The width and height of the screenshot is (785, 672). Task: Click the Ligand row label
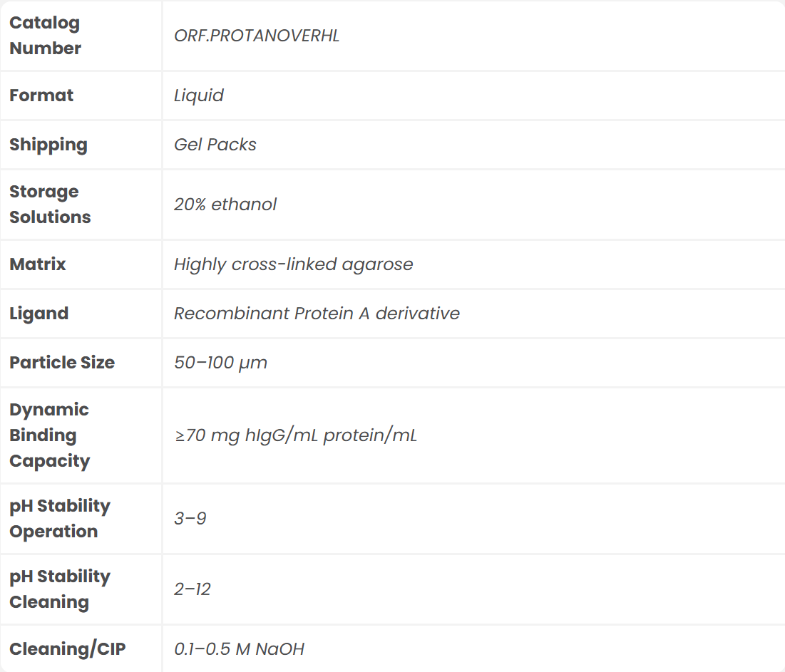point(39,314)
